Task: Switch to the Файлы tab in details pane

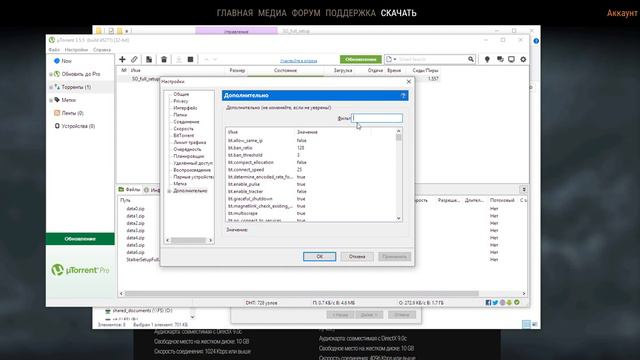Action: click(129, 190)
